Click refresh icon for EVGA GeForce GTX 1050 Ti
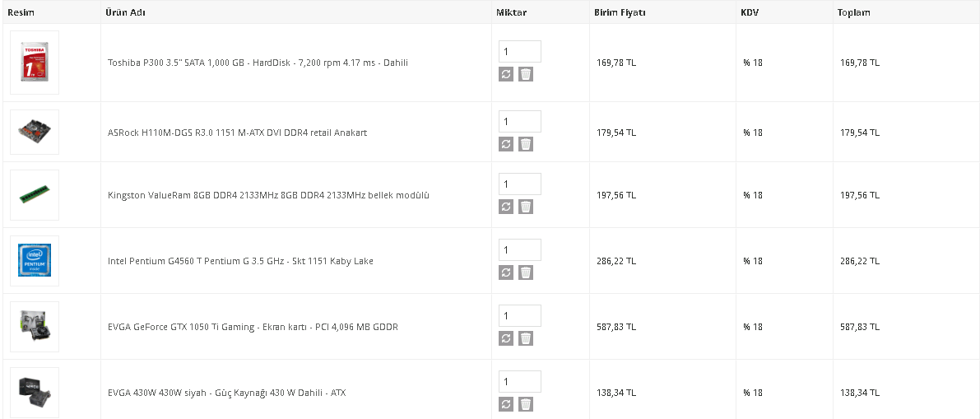This screenshot has height=419, width=980. (506, 338)
